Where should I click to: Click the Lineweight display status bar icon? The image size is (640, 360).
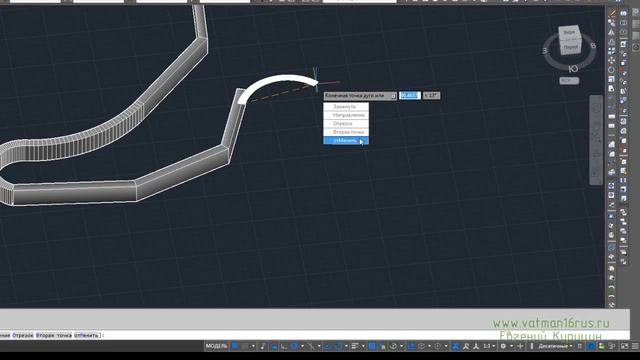(x=354, y=346)
